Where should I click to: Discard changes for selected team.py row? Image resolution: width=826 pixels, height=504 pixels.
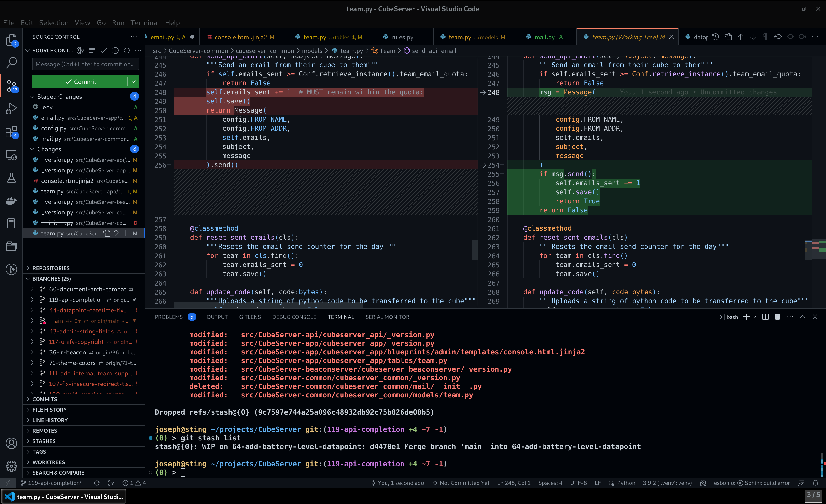pyautogui.click(x=116, y=233)
